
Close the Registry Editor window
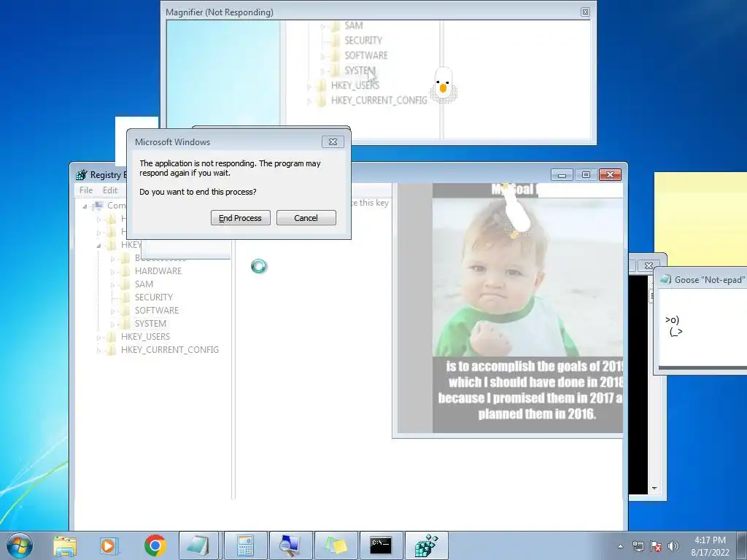pyautogui.click(x=611, y=175)
